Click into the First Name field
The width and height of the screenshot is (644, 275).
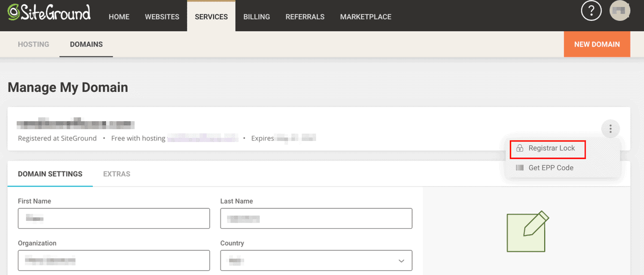(114, 219)
